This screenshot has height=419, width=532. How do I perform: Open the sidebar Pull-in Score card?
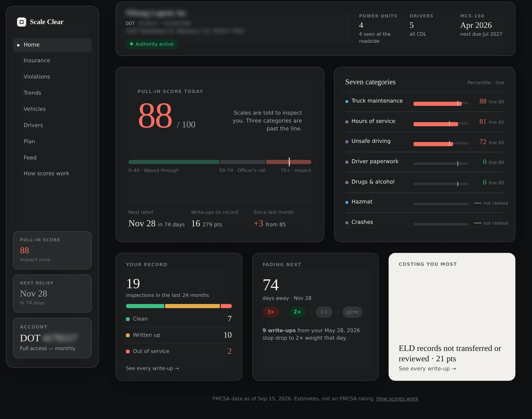pyautogui.click(x=52, y=250)
